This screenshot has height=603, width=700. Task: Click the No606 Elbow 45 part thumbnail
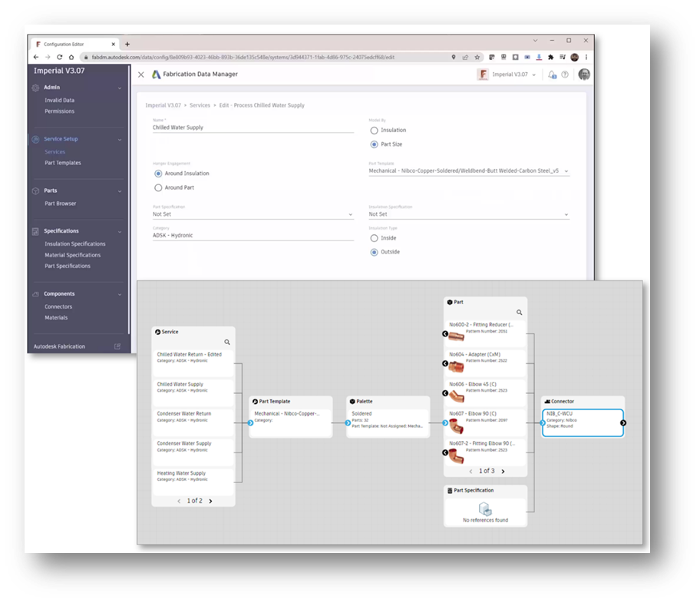456,396
